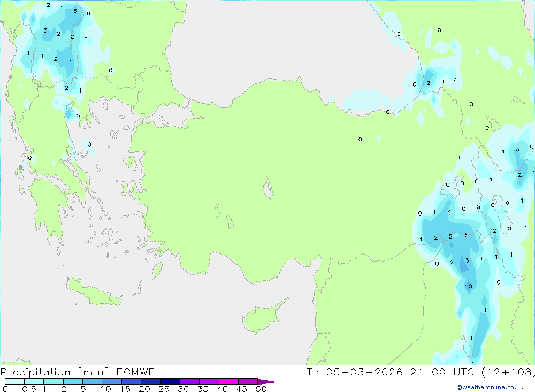Click the 15–20 mm legend color swatch
Screen dimensions: 535x392
[x=132, y=381]
